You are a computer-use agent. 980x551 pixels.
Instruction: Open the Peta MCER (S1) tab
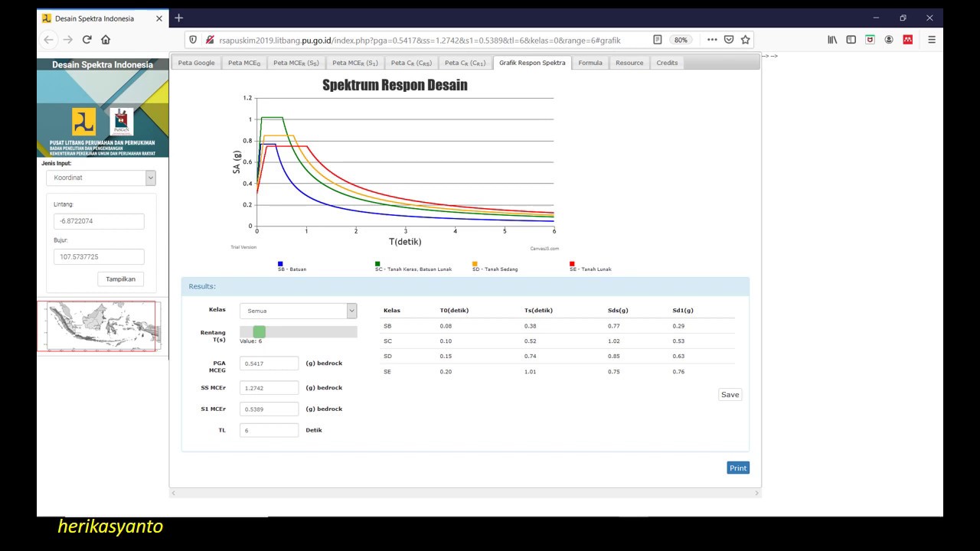coord(355,63)
